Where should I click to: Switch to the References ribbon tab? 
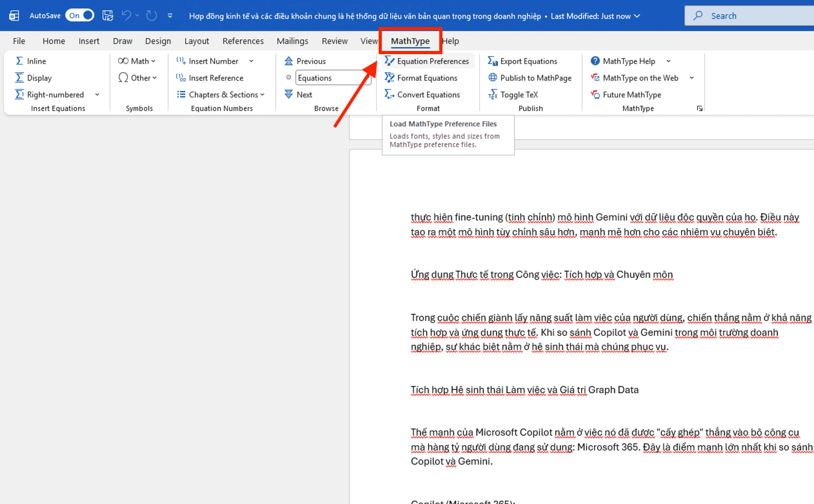tap(243, 41)
